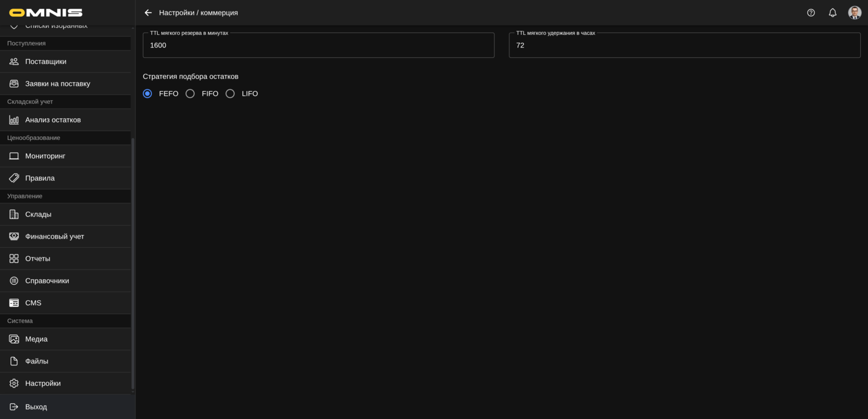Screen dimensions: 868x419
Task: Select the LIFO stock strategy
Action: 230,93
